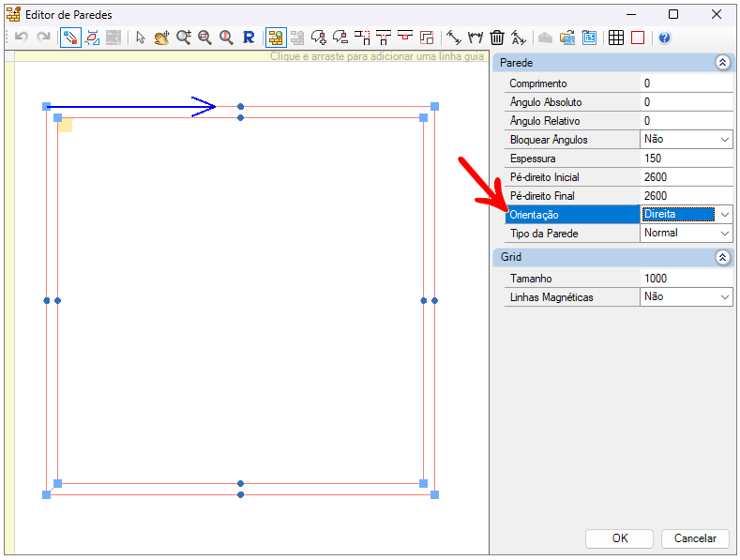This screenshot has width=740, height=560.
Task: Click the OK button
Action: click(620, 538)
